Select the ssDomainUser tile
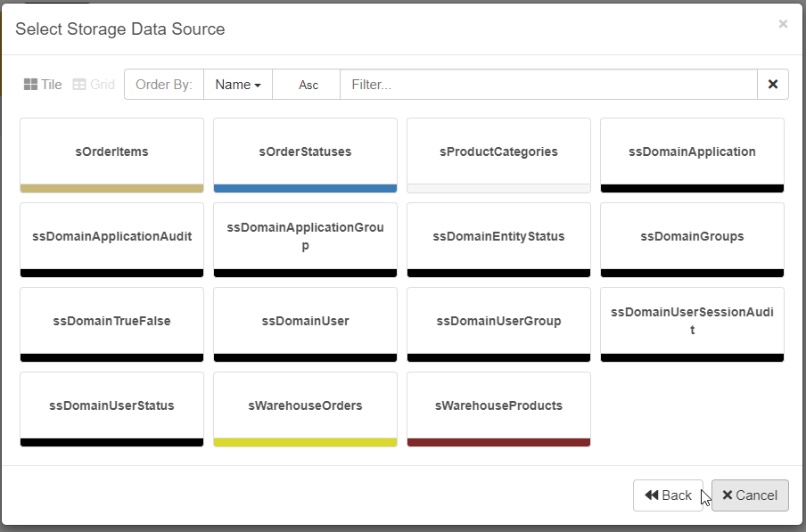 pos(305,322)
